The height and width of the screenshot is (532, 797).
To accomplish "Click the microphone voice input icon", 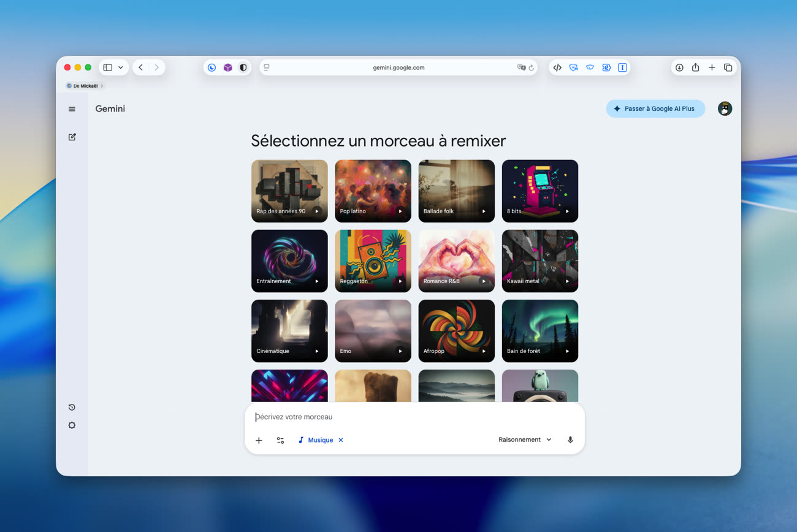I will [x=570, y=440].
